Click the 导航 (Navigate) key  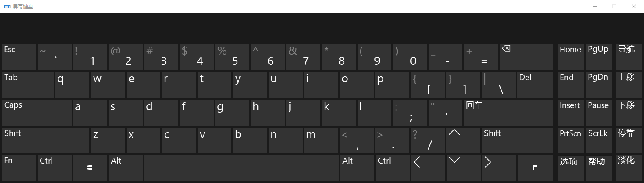click(628, 56)
